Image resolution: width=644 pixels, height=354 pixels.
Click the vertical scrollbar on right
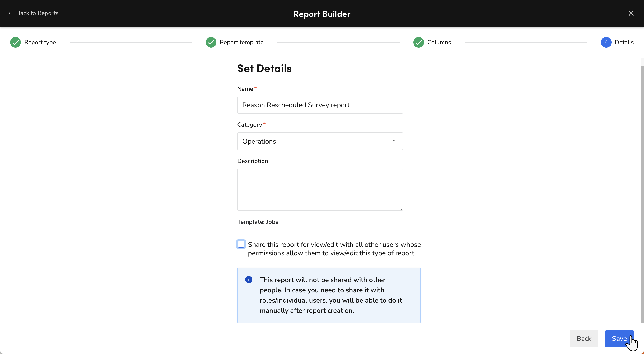[x=642, y=190]
